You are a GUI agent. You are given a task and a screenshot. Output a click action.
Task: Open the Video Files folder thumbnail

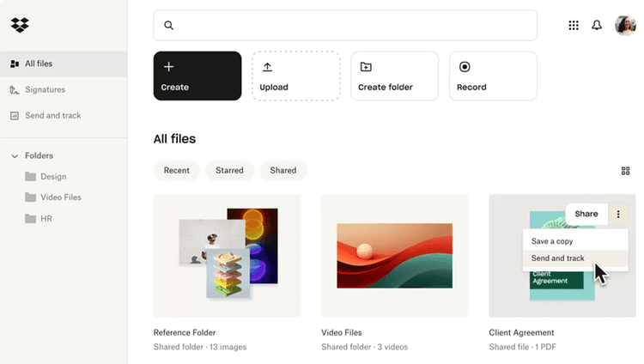click(x=394, y=255)
